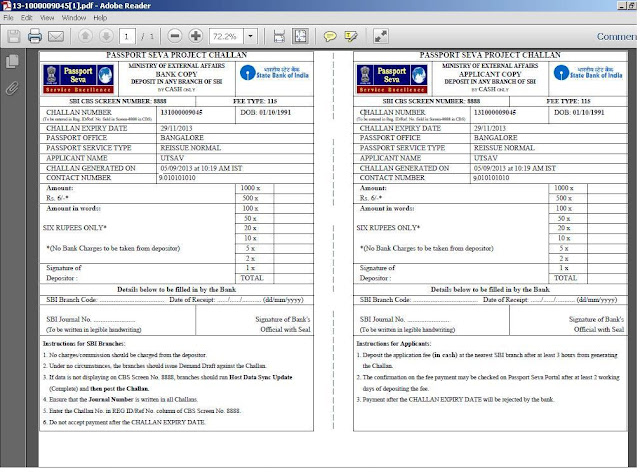Minimize the Adobe Reader window
640x472 pixels.
click(x=622, y=5)
